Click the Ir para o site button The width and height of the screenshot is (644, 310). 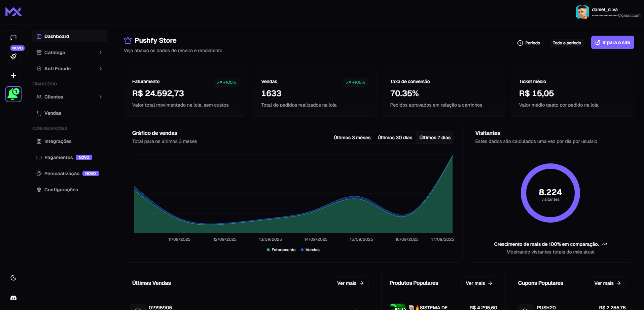(612, 42)
